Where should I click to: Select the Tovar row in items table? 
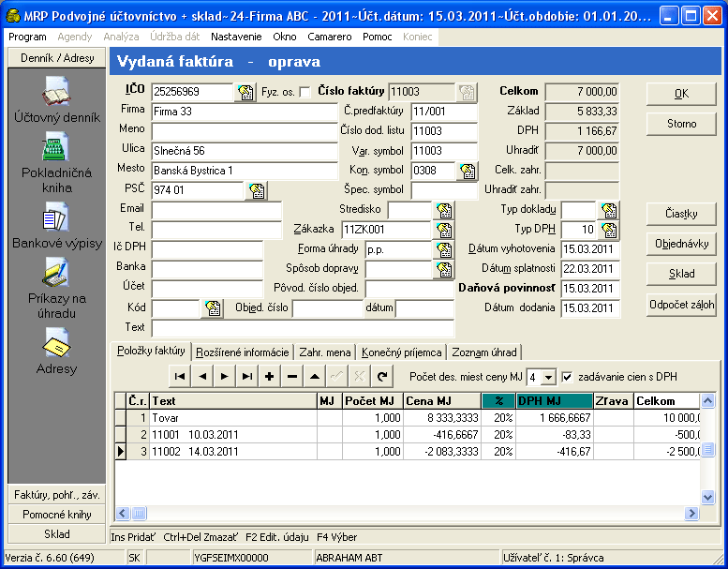408,418
